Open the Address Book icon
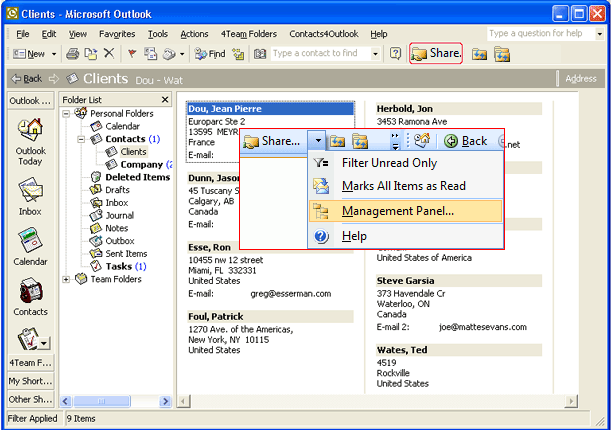Screen dimensions: 611x430 tap(260, 54)
